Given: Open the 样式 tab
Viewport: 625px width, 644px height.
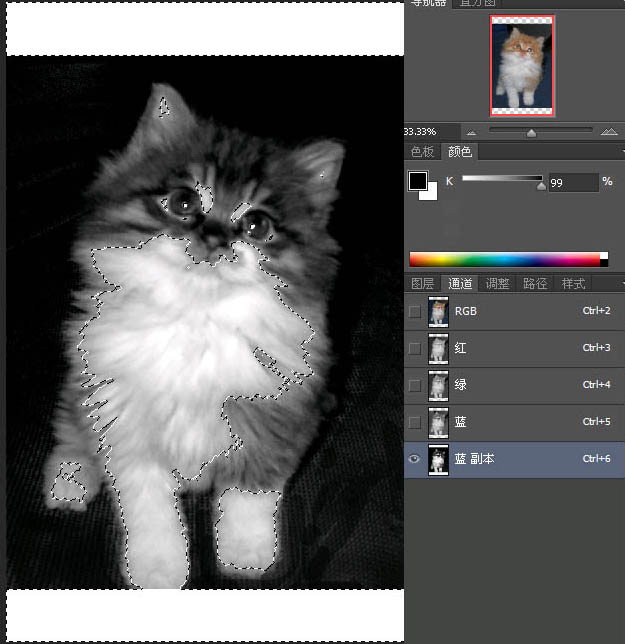Looking at the screenshot, I should [x=573, y=284].
